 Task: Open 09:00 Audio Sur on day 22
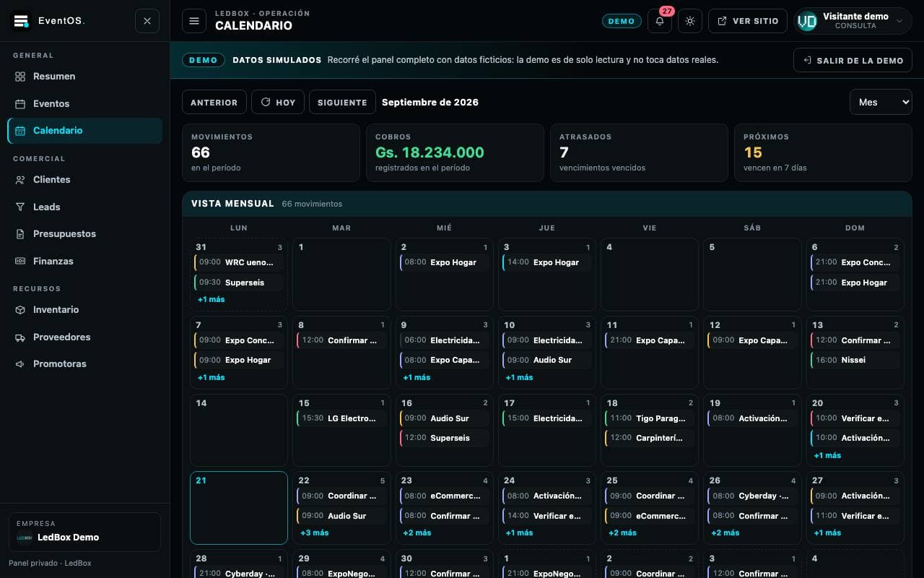pyautogui.click(x=341, y=516)
